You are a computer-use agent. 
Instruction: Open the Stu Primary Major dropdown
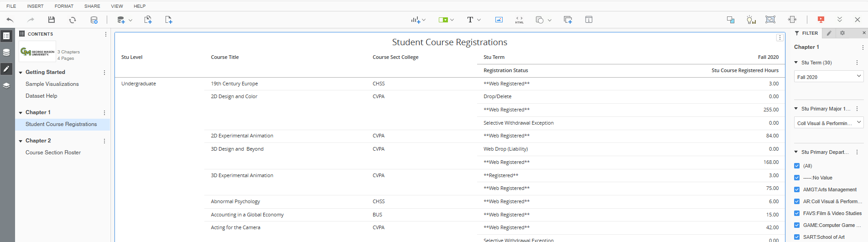(829, 123)
